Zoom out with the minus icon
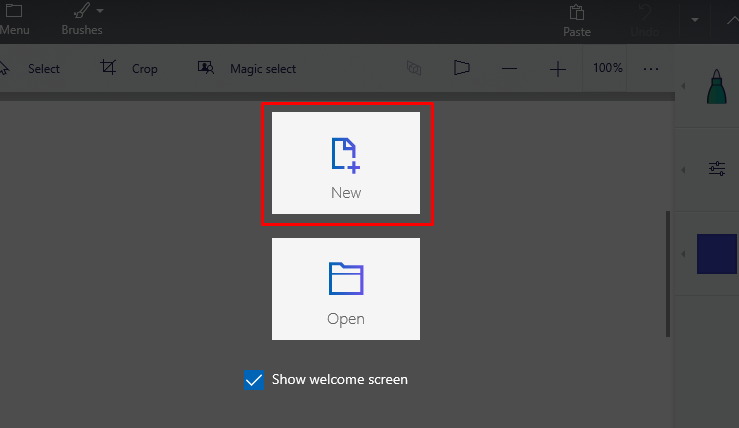This screenshot has width=739, height=428. 510,69
